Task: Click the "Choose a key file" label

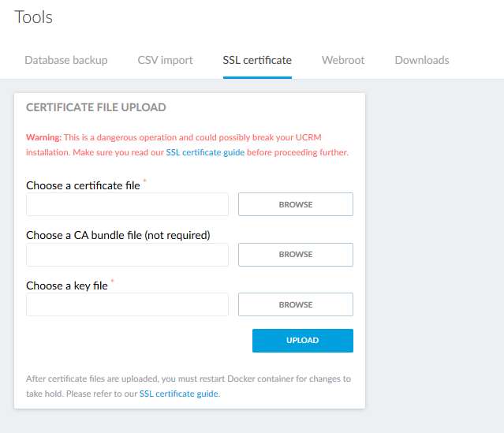Action: click(66, 286)
